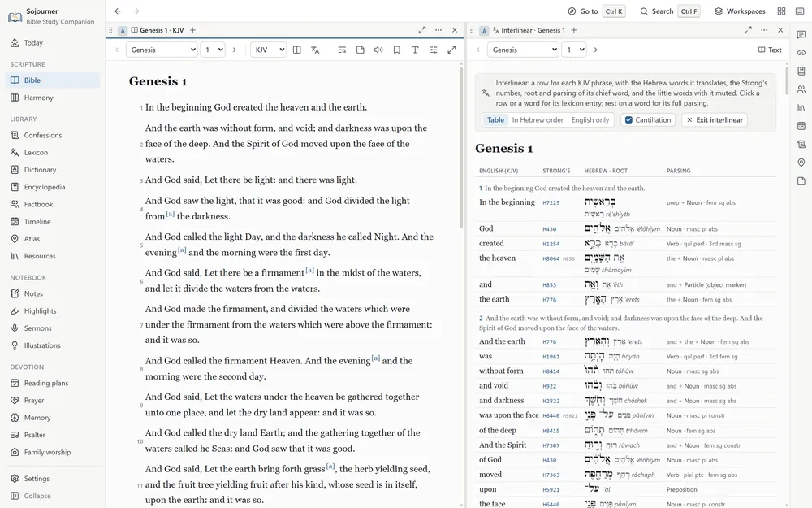This screenshot has height=508, width=812.
Task: Go to next chapter in Interlinear pane
Action: pyautogui.click(x=595, y=50)
